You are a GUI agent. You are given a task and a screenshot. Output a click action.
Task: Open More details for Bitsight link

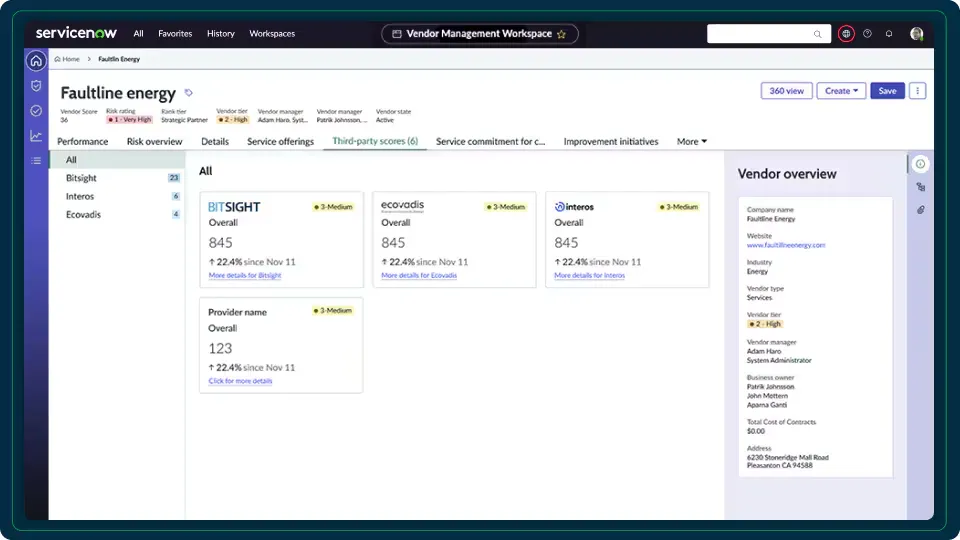click(245, 275)
